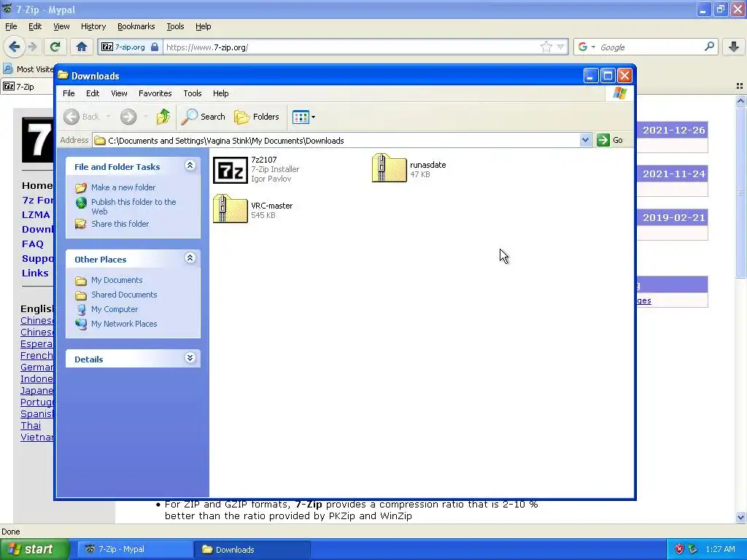The height and width of the screenshot is (560, 747).
Task: Click Mypal browser forward arrow
Action: point(32,47)
